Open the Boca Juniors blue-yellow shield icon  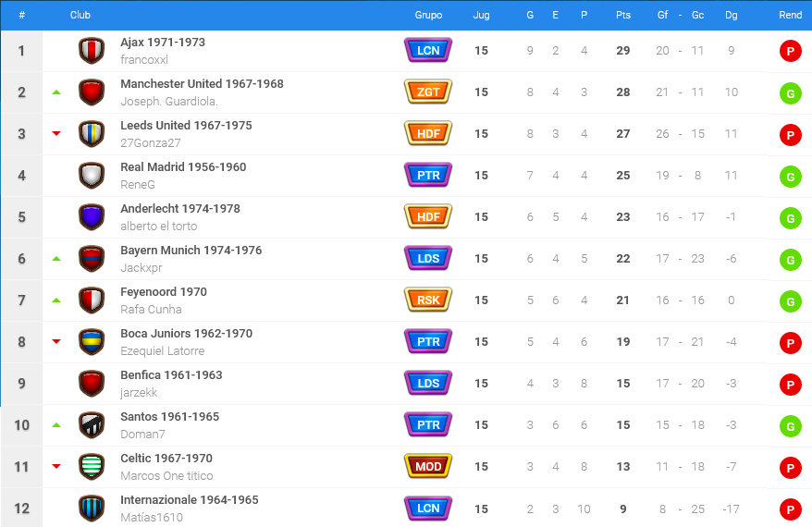pos(92,342)
